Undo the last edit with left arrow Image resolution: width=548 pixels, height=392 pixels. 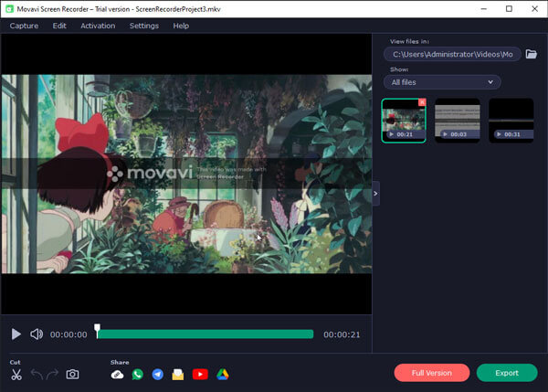coord(37,375)
